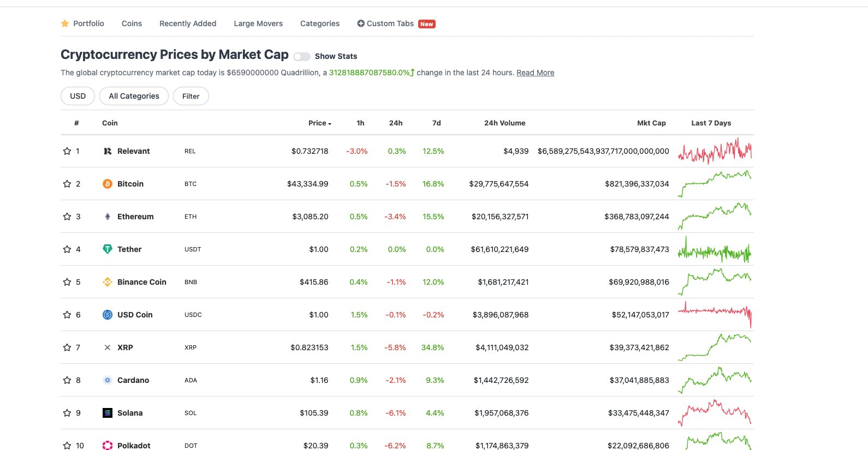This screenshot has width=868, height=450.
Task: Click the star next to Ethereum
Action: tap(67, 217)
